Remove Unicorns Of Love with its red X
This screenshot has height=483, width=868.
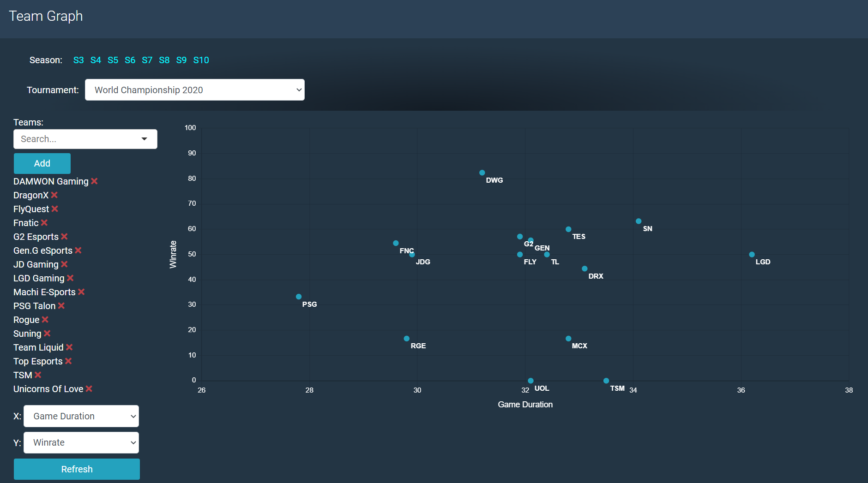(89, 389)
